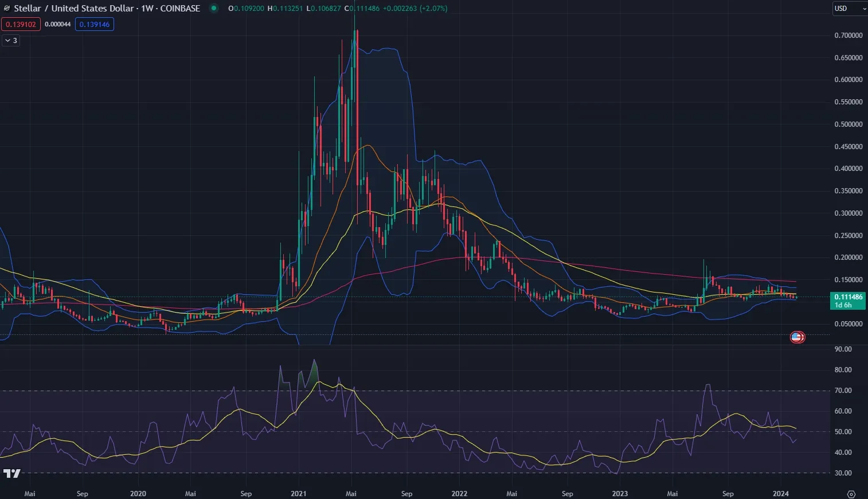Viewport: 868px width, 499px height.
Task: Click the spread value 0.000044
Action: (x=57, y=25)
